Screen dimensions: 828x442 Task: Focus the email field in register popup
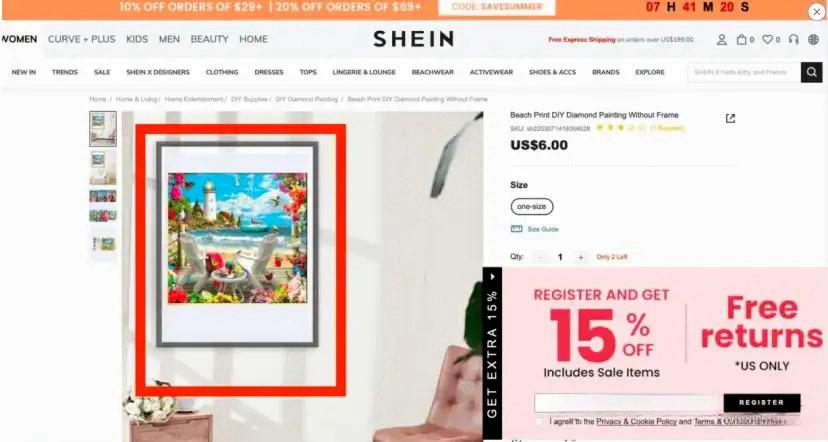(628, 403)
